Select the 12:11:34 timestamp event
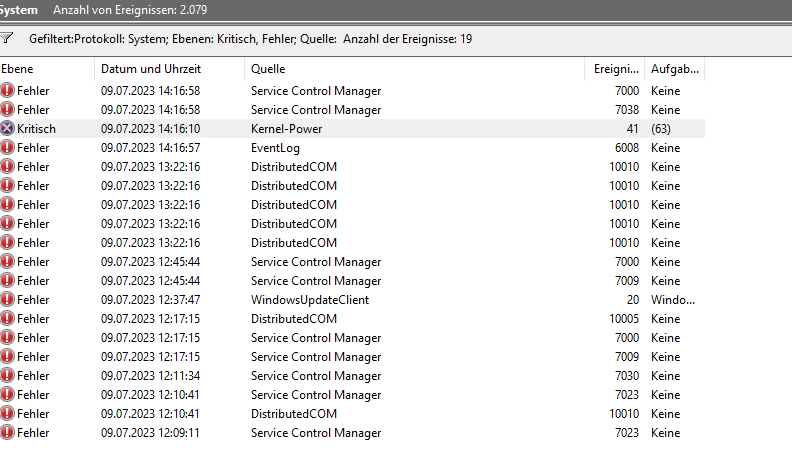Viewport: 792px width, 466px height. (x=150, y=376)
